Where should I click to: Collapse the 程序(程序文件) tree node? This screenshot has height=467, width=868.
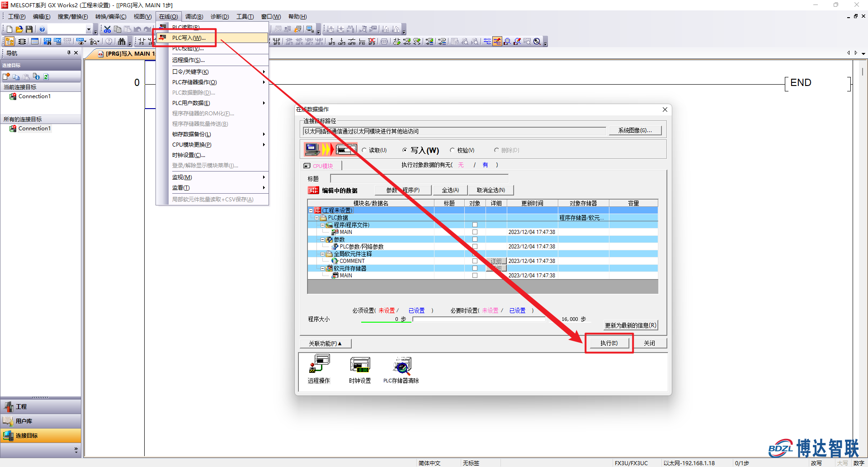point(322,225)
